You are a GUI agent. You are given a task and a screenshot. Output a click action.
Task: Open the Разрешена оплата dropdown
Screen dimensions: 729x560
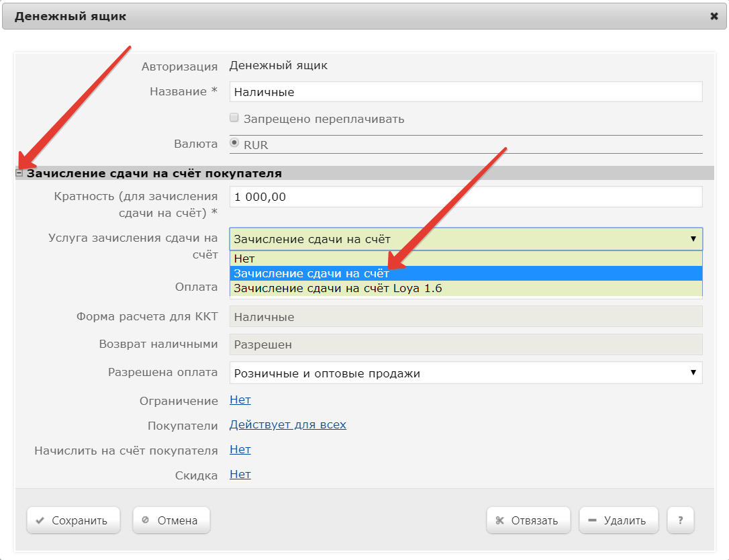pyautogui.click(x=466, y=373)
